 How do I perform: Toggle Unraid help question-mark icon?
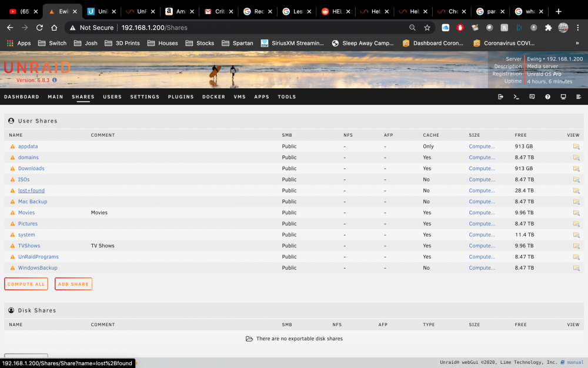[x=547, y=97]
